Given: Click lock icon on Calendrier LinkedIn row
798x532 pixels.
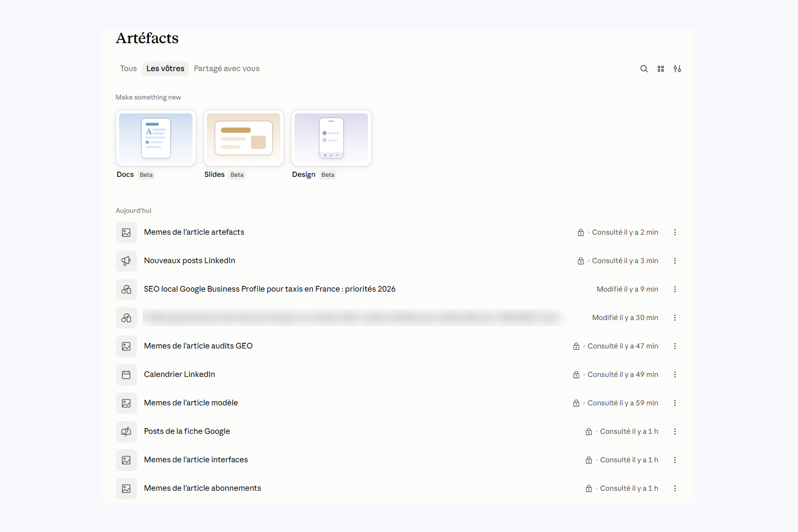Looking at the screenshot, I should [x=576, y=375].
